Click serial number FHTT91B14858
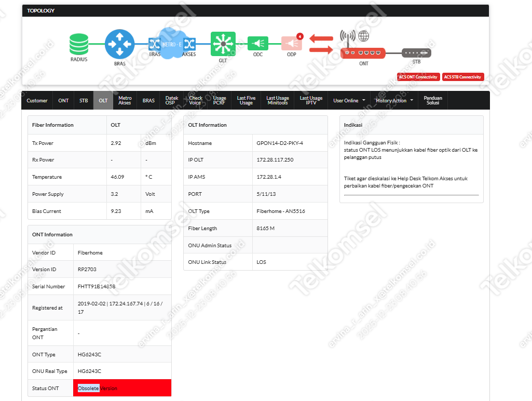 pyautogui.click(x=97, y=287)
